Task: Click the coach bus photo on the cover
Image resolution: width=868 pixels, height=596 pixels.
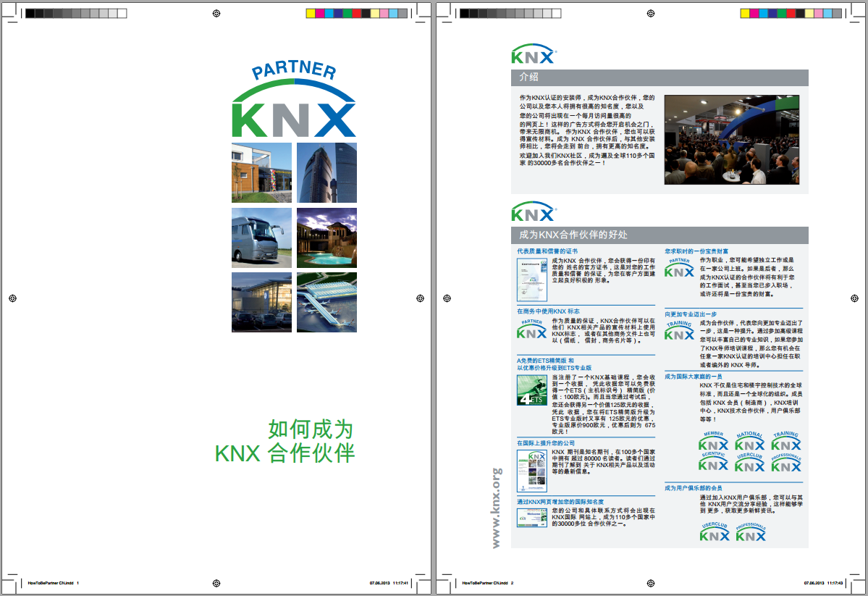Action: [x=261, y=238]
